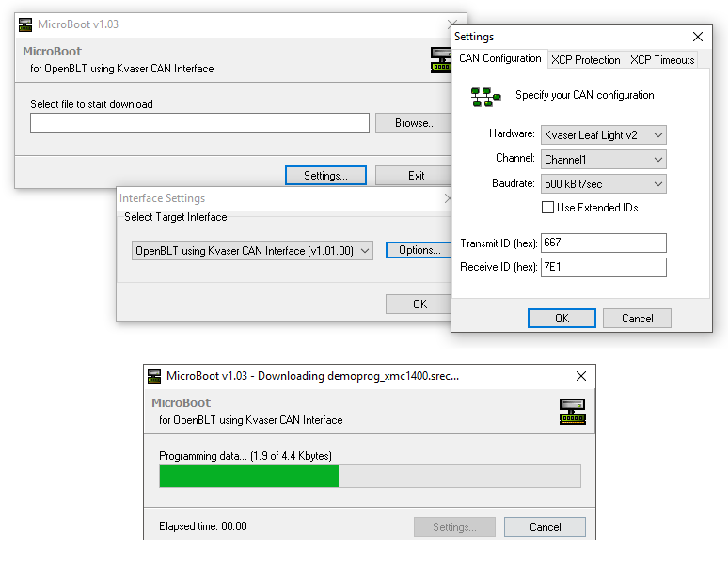Enable the Use Extended IDs checkbox

point(547,208)
